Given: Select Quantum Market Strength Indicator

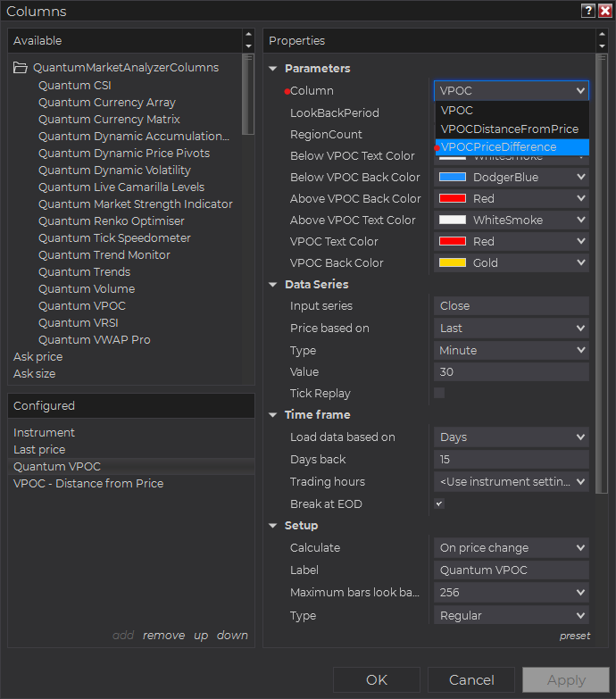Looking at the screenshot, I should [136, 204].
